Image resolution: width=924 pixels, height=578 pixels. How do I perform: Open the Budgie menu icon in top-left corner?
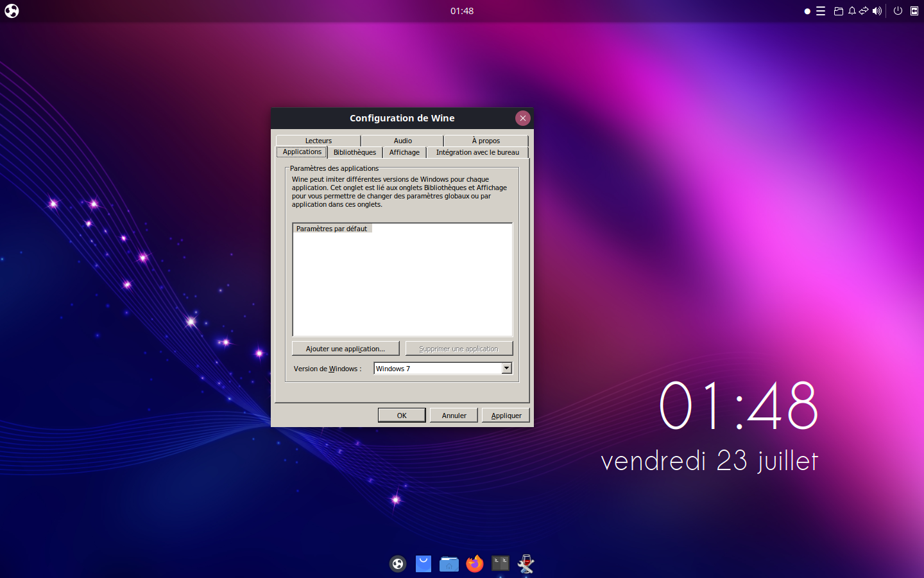coord(12,11)
